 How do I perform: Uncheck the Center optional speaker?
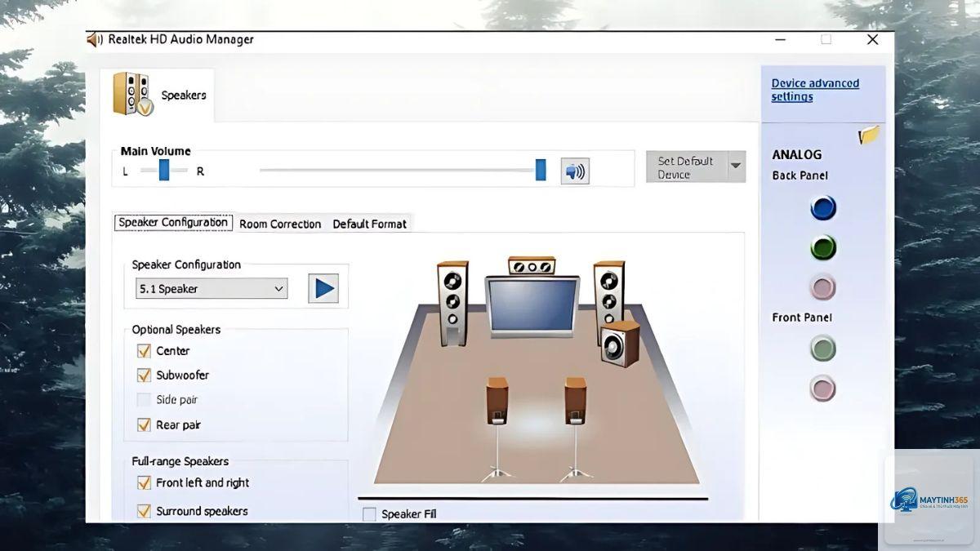[x=144, y=351]
